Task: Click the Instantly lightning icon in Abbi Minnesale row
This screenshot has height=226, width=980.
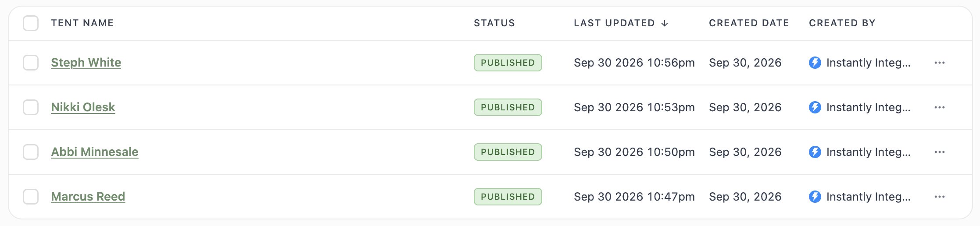Action: tap(815, 152)
